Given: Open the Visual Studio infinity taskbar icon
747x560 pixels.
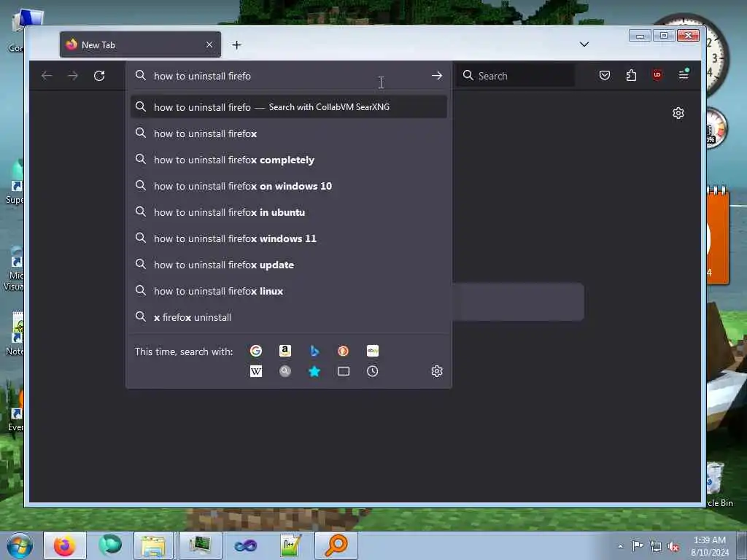Looking at the screenshot, I should [246, 545].
